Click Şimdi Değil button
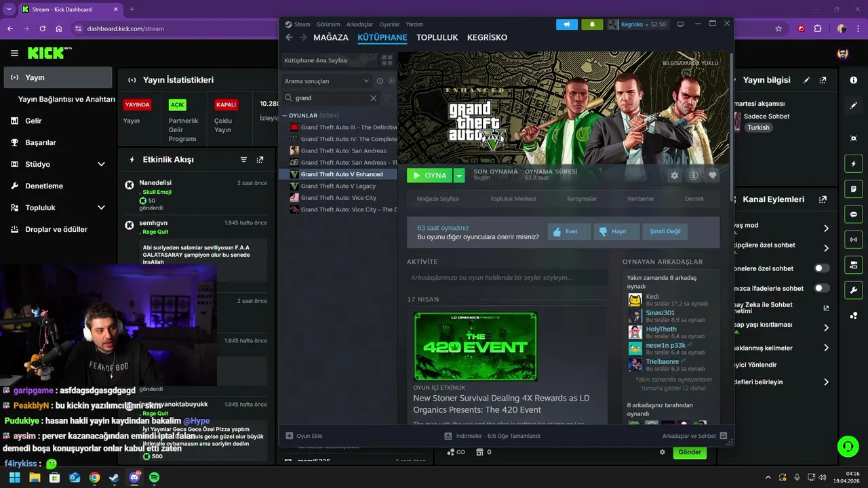Screen dimensions: 868x488 [x=665, y=231]
